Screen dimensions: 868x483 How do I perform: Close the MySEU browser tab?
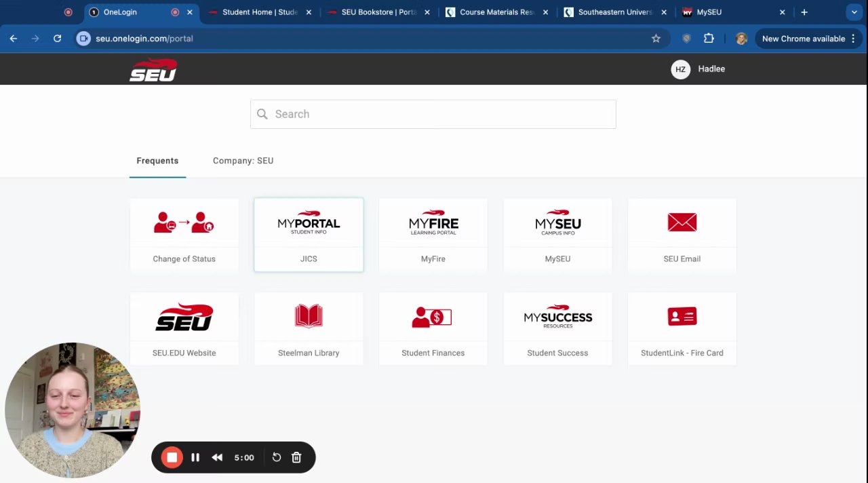coord(783,12)
